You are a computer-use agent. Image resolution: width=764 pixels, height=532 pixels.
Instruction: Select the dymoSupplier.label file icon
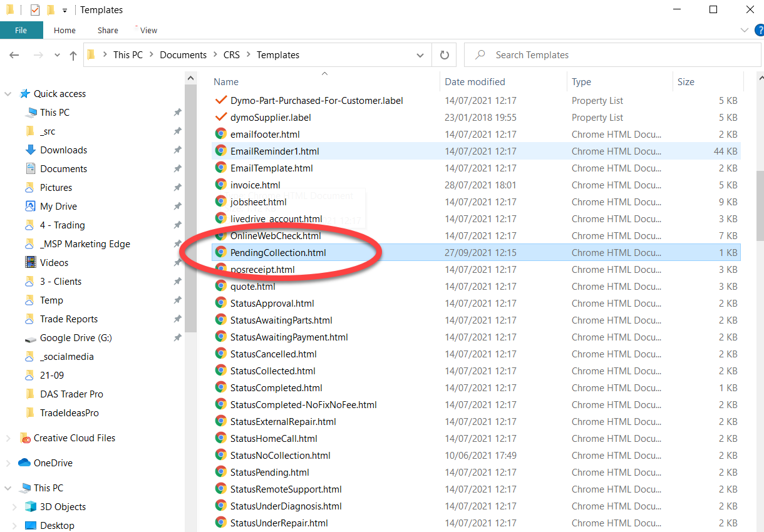[220, 117]
